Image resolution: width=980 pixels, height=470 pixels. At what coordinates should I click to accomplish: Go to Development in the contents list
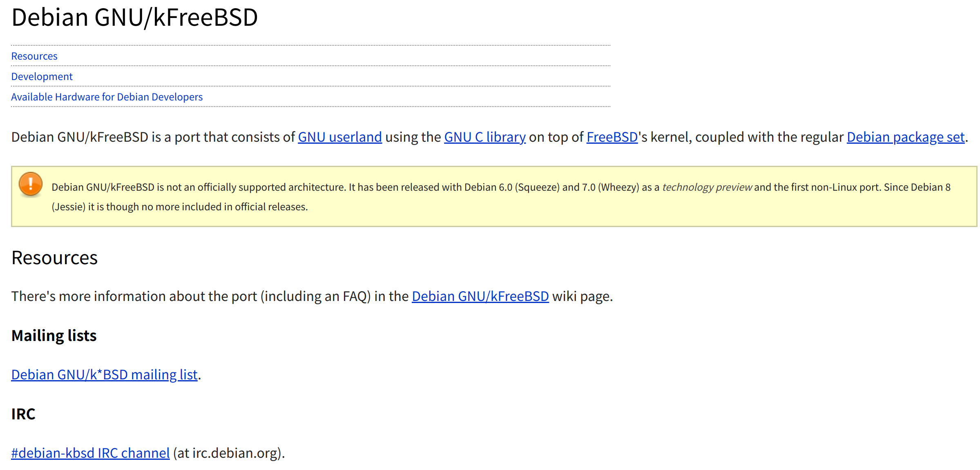[42, 76]
